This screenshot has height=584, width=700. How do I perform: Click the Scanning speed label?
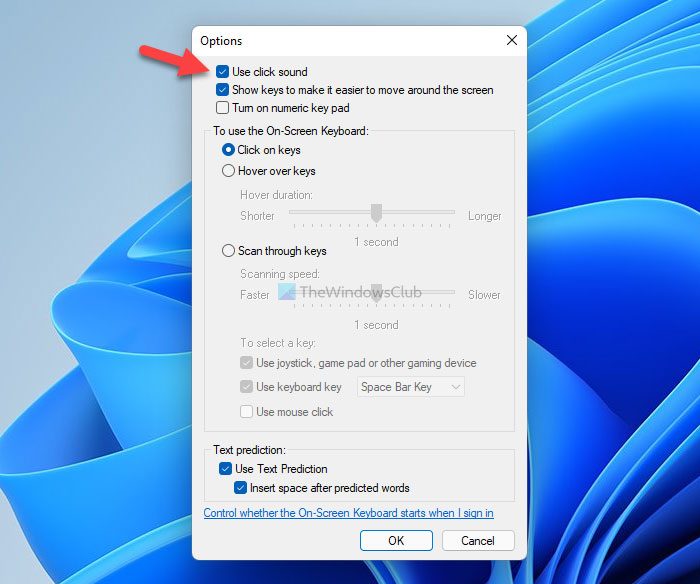pyautogui.click(x=280, y=274)
